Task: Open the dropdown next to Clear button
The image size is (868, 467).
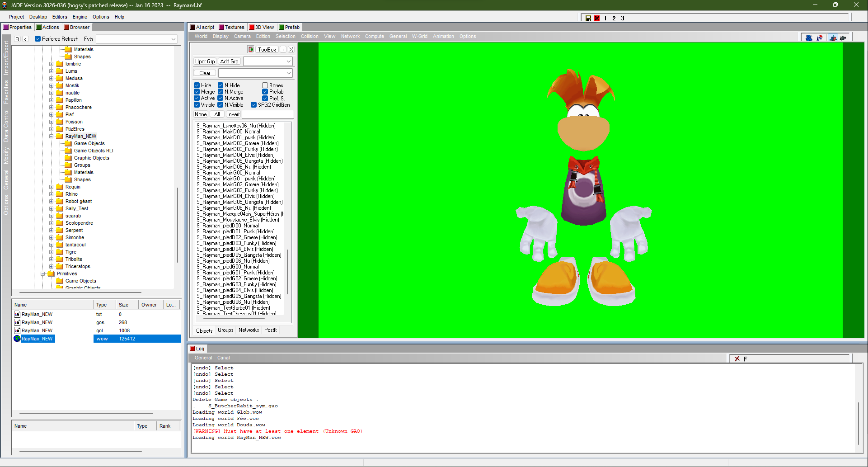Action: click(x=255, y=73)
